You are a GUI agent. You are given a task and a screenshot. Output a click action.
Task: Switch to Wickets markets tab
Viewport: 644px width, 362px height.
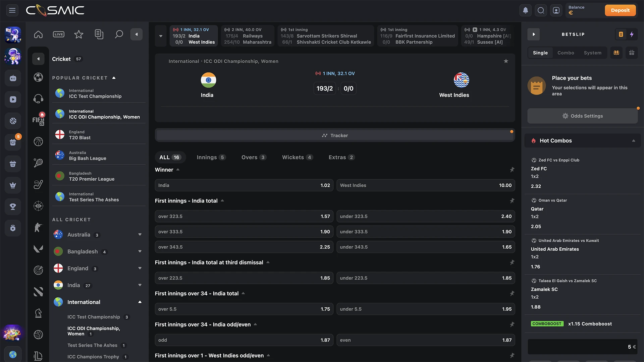[x=298, y=157]
